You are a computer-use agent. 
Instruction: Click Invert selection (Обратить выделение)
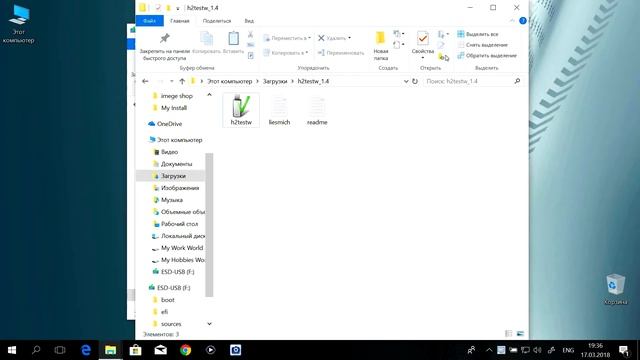coord(487,56)
